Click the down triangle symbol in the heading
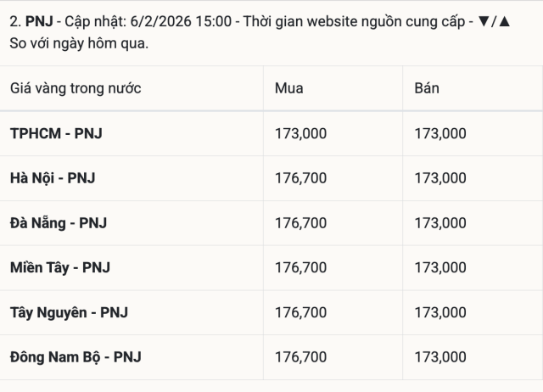543x392 pixels. [x=483, y=20]
